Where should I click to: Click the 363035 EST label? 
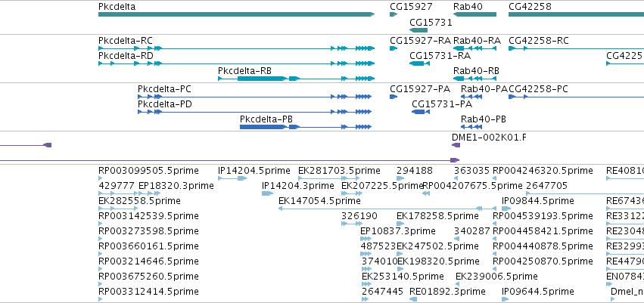point(472,171)
